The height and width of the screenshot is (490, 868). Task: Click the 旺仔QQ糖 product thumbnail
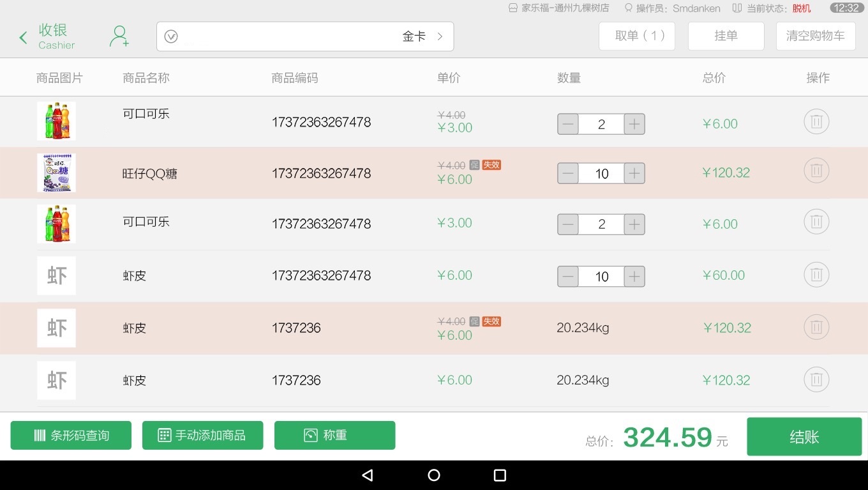click(56, 172)
